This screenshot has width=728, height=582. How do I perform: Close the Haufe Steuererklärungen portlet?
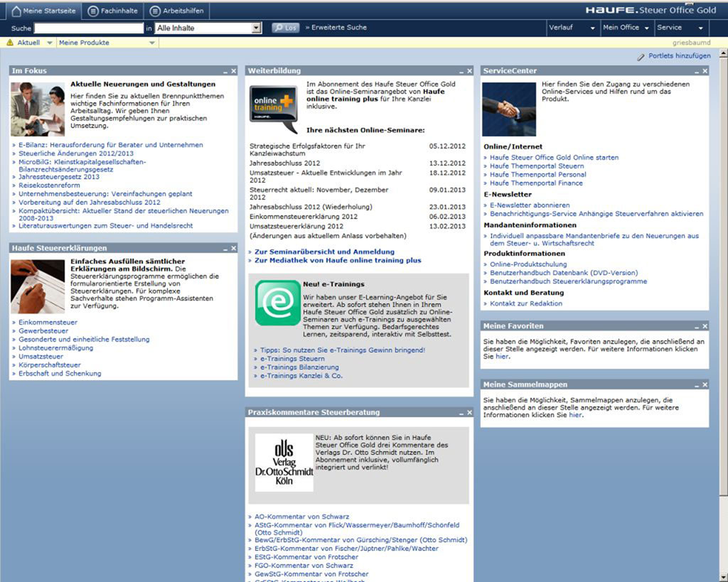[x=233, y=248]
